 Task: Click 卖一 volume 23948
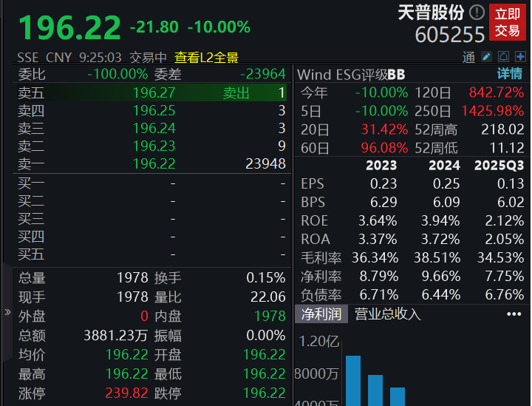[x=265, y=163]
